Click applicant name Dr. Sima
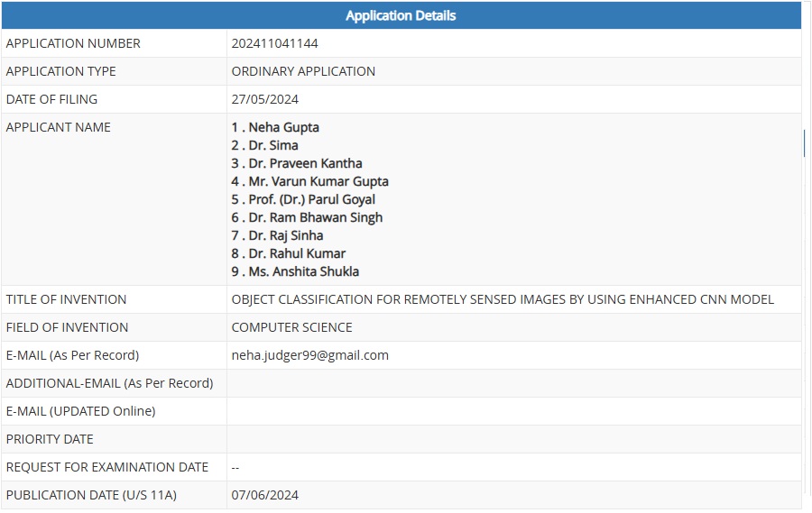The image size is (812, 513). coord(264,145)
